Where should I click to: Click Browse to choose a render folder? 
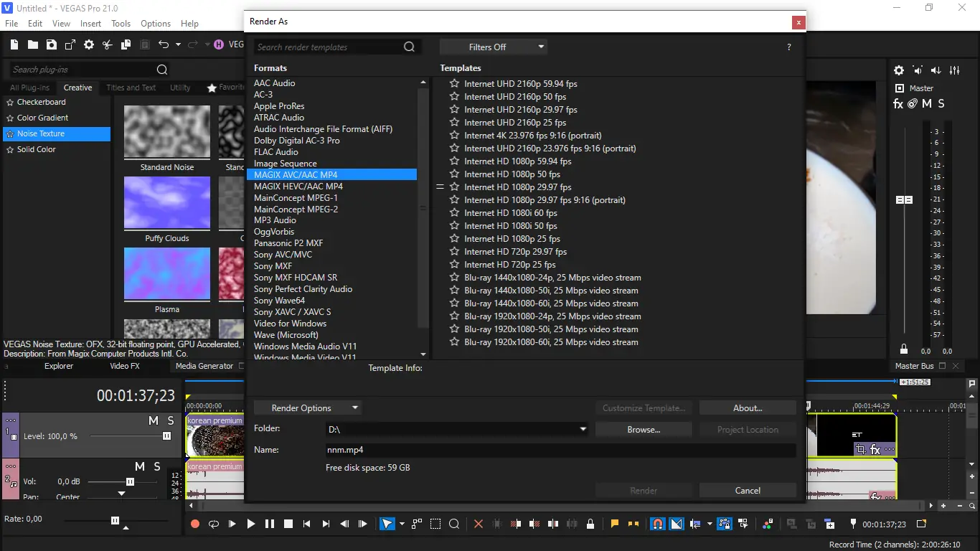[x=643, y=429]
